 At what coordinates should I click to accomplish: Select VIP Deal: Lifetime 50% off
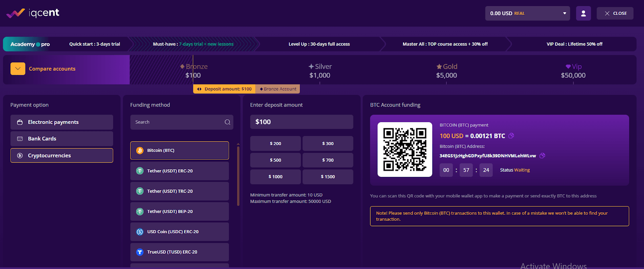(574, 44)
